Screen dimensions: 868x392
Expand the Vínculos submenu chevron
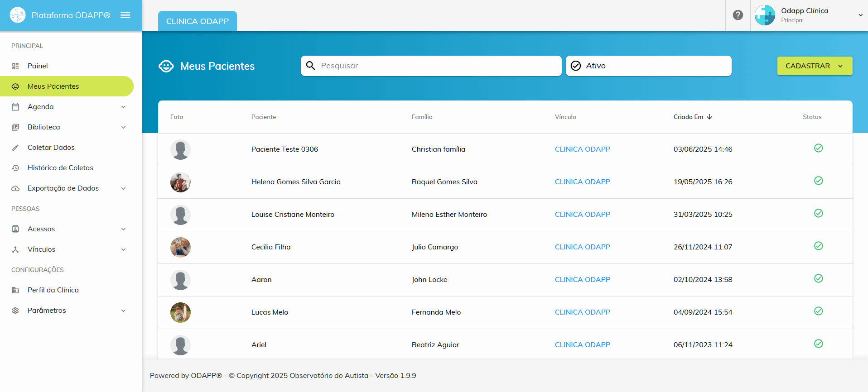123,249
